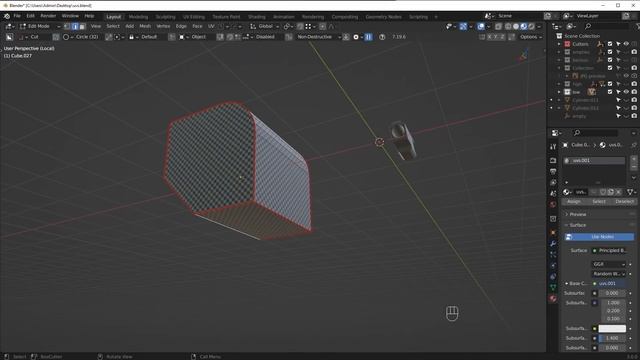Switch to the Sculpting workspace tab
640x360 pixels.
165,17
